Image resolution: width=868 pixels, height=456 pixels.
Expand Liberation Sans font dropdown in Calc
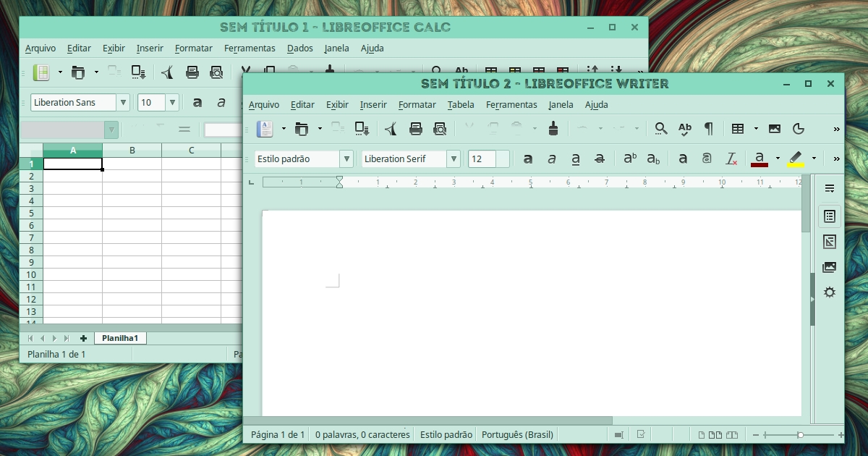click(x=123, y=103)
